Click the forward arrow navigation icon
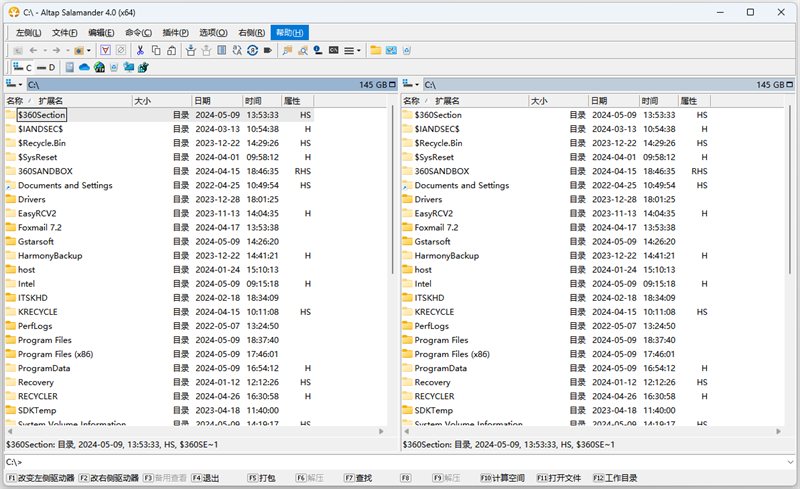800x489 pixels. (x=56, y=50)
